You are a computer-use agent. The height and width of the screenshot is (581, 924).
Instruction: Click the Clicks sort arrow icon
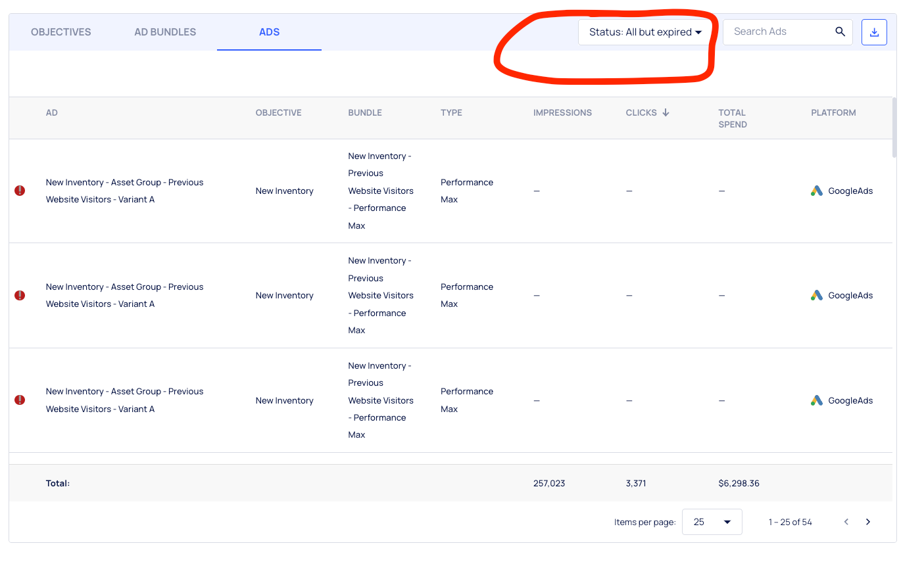coord(666,112)
